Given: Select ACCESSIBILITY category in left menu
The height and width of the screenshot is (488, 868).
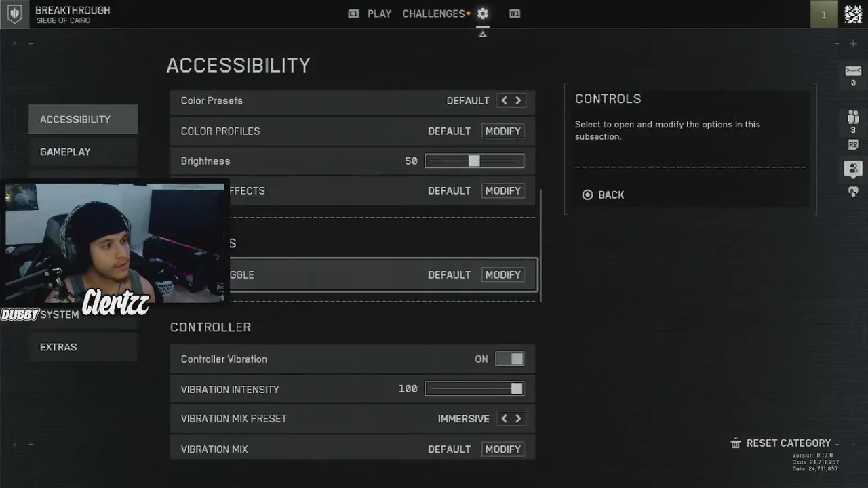Looking at the screenshot, I should pos(83,119).
